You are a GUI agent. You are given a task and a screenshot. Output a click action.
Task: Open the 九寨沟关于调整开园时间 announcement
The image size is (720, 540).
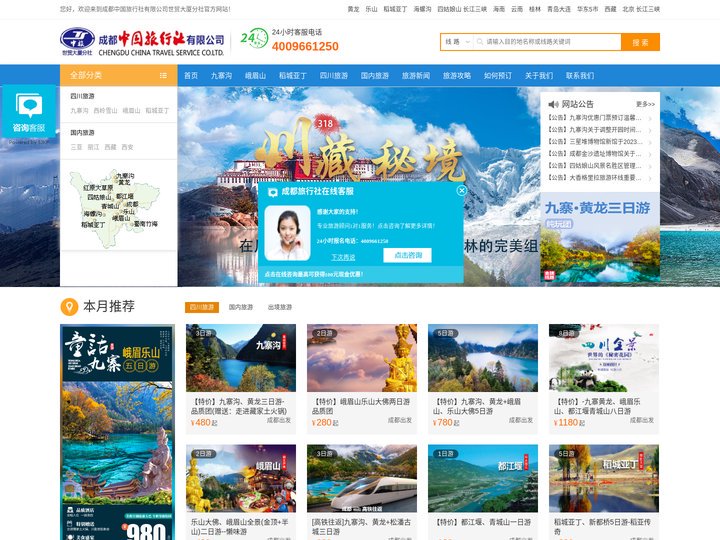[x=595, y=129]
